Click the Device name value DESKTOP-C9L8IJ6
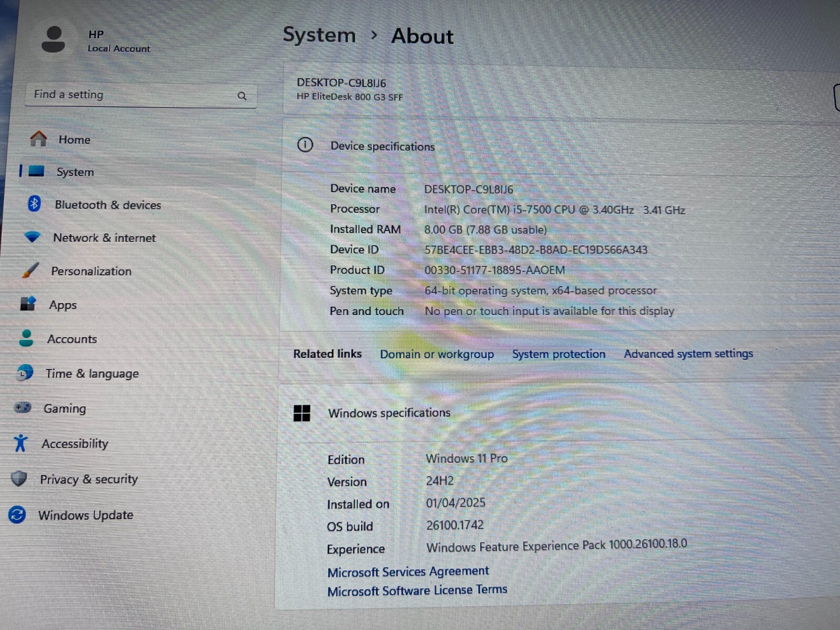Viewport: 840px width, 630px height. (x=469, y=189)
